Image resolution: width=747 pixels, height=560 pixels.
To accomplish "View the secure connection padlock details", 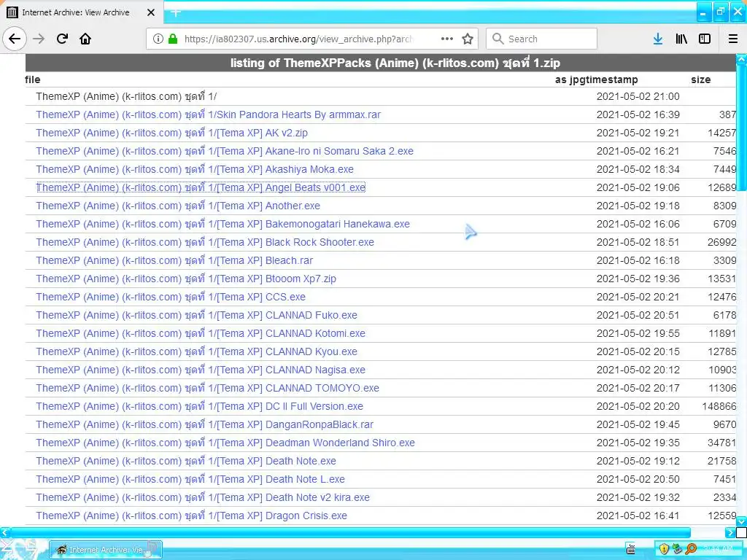I will tap(172, 39).
